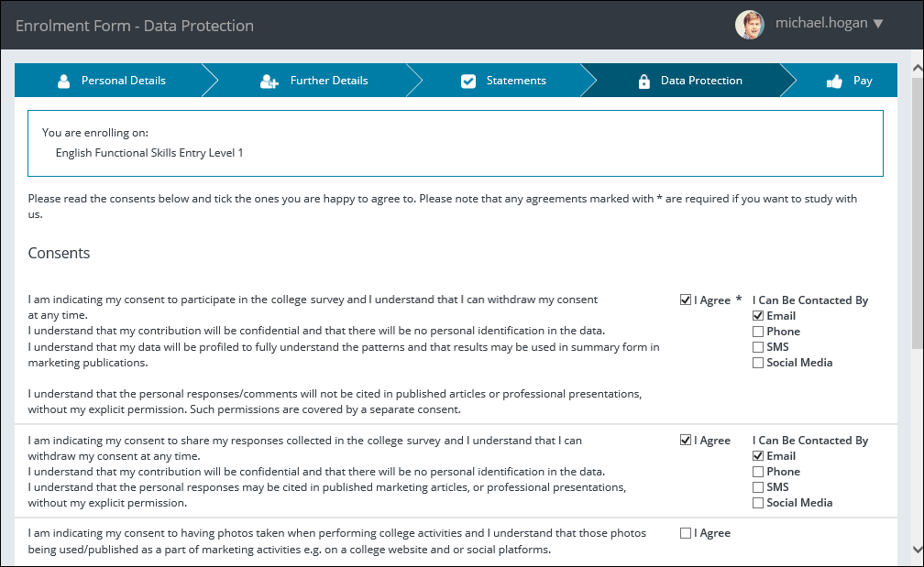Click the person icon on Personal Details step
Screen dimensions: 924x567
tap(62, 80)
